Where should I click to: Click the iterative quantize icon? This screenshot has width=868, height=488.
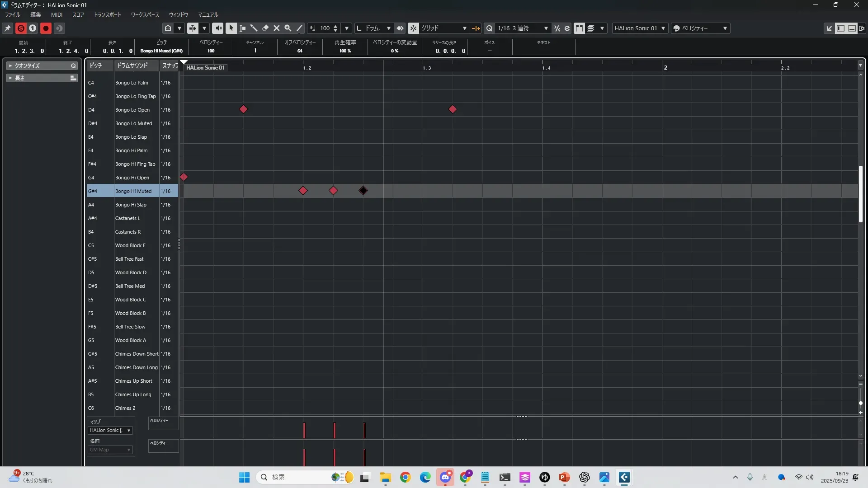557,28
